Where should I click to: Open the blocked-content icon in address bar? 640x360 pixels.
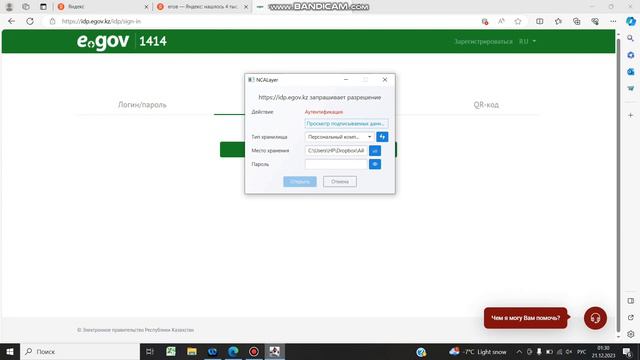[x=484, y=22]
